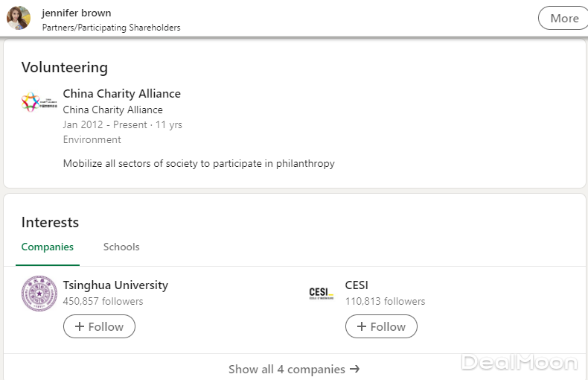Open the CESI name link
This screenshot has width=588, height=380.
coord(357,285)
